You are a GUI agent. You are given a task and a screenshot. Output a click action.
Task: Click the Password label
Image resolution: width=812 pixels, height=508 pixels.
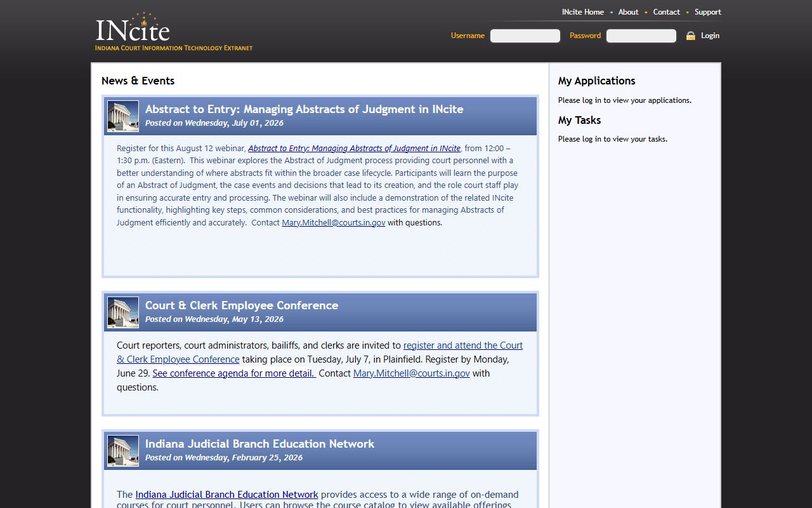pos(585,36)
